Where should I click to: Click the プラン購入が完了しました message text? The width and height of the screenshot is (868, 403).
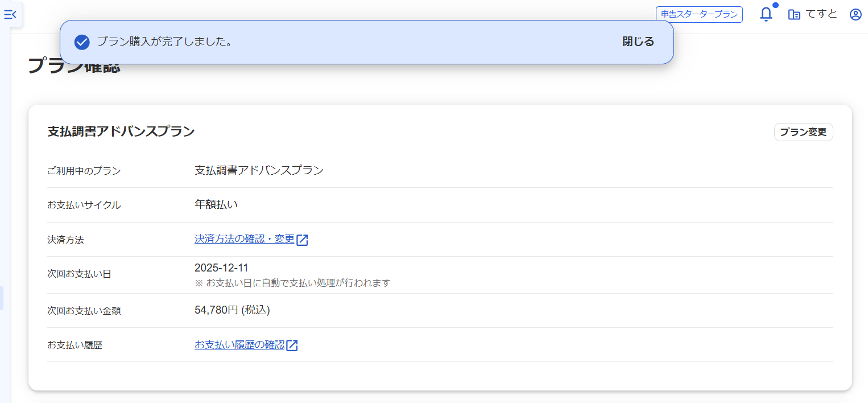(164, 42)
